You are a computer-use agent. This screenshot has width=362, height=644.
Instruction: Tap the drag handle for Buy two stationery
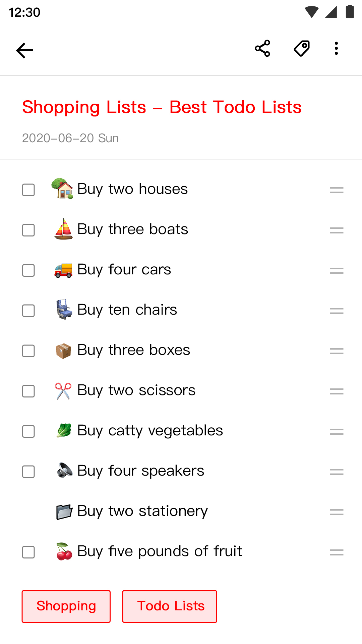336,512
